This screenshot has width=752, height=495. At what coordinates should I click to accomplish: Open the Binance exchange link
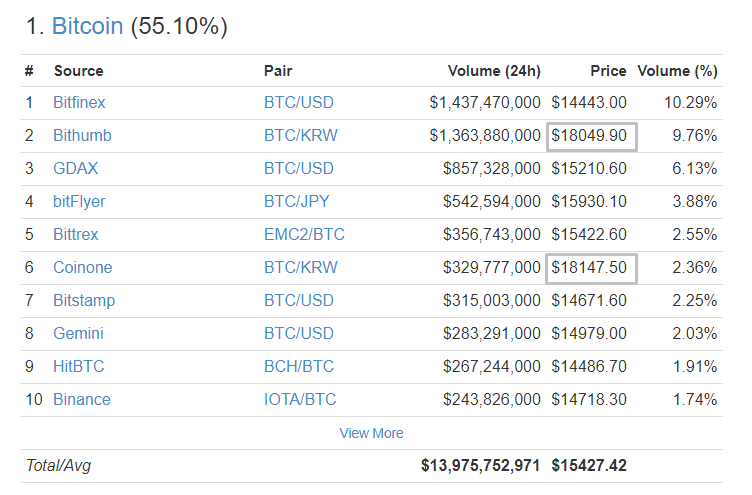(x=82, y=399)
